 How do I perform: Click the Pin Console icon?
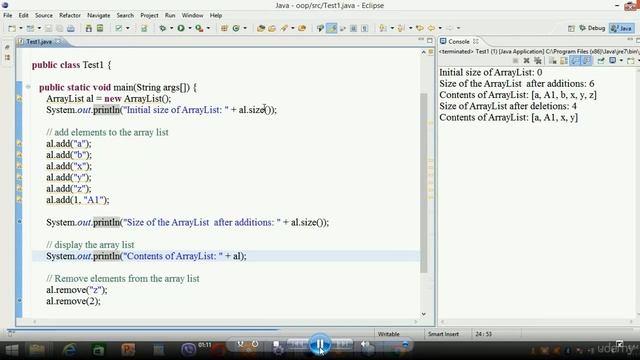click(601, 61)
